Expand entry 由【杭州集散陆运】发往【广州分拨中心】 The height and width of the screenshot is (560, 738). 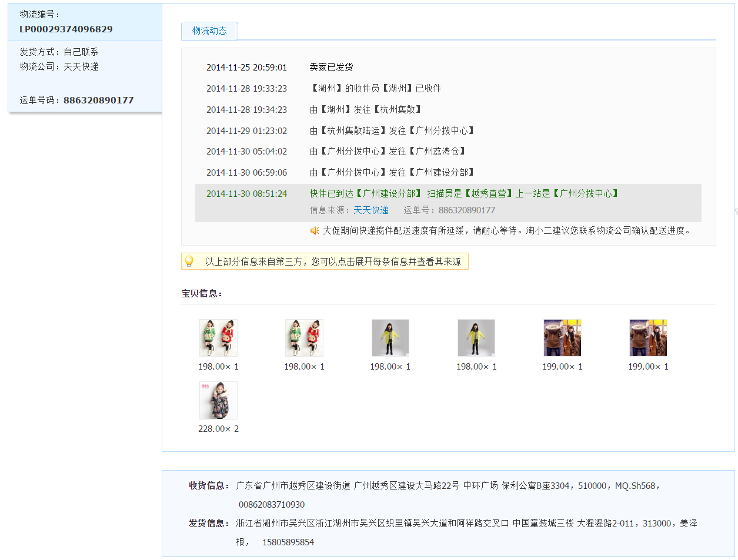point(392,130)
